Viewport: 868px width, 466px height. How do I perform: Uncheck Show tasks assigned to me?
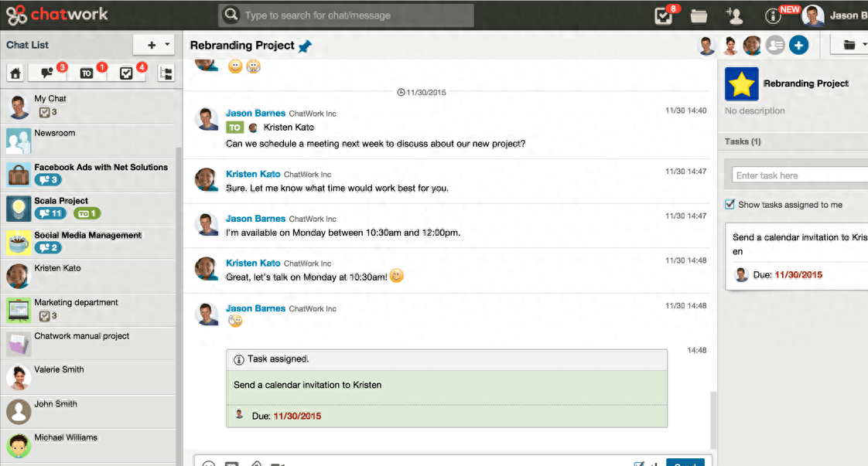click(730, 205)
